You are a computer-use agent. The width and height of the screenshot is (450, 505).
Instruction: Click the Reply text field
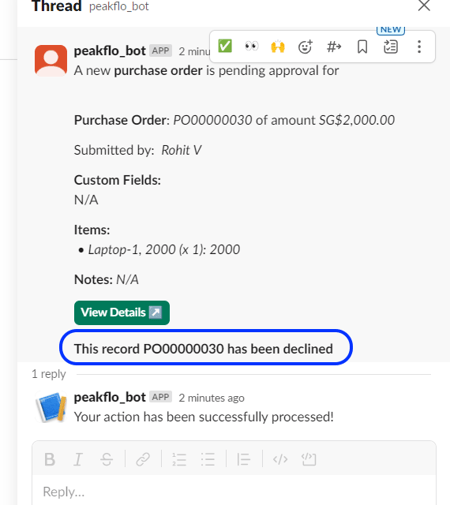[x=234, y=492]
